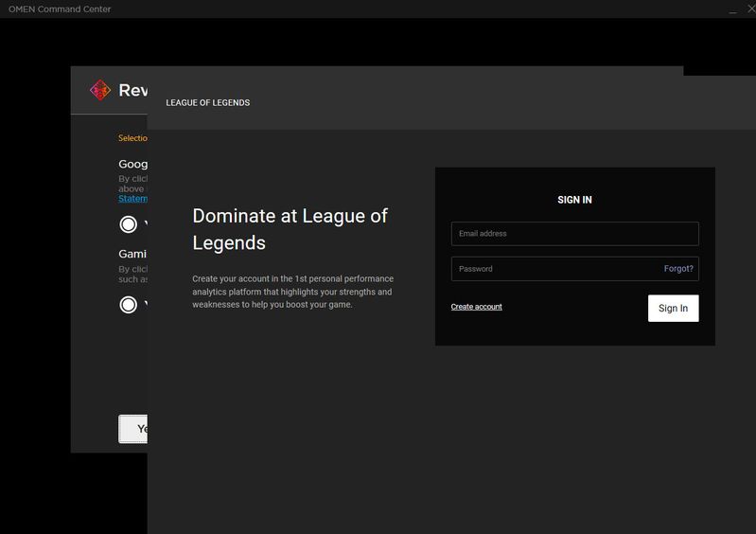The width and height of the screenshot is (756, 534).
Task: Open the Statement link in the background dialog
Action: [x=133, y=199]
